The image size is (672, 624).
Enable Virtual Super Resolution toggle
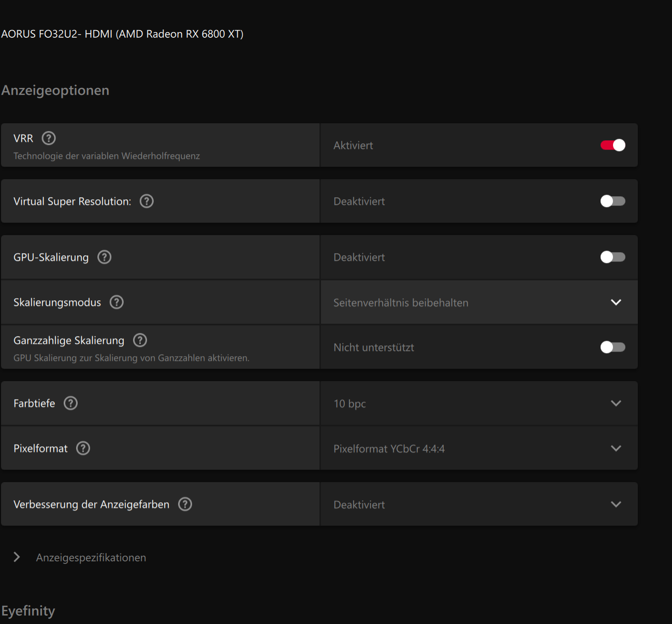612,201
